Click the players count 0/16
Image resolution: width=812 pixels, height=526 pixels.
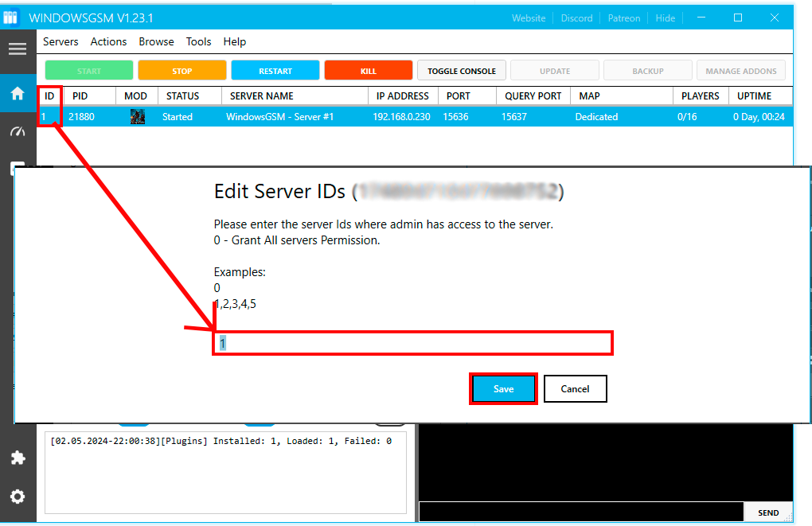[x=687, y=117]
